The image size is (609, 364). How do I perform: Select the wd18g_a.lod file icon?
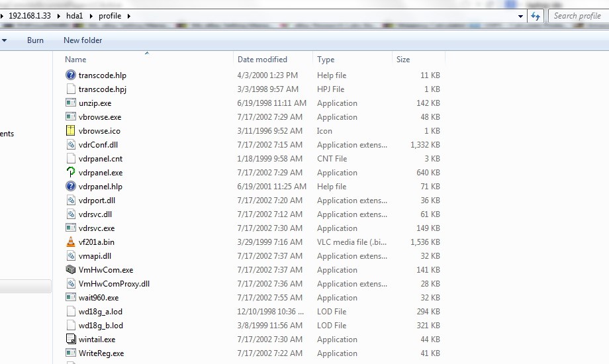[71, 312]
